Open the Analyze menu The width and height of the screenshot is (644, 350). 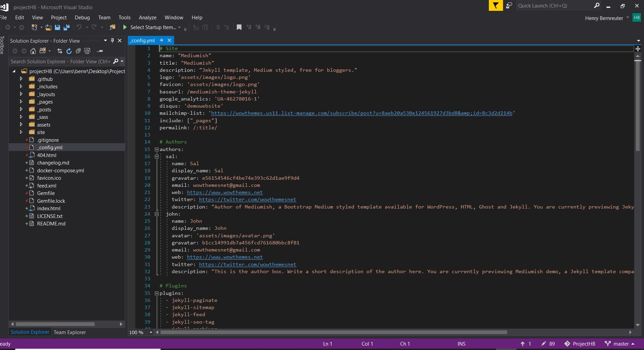point(147,18)
